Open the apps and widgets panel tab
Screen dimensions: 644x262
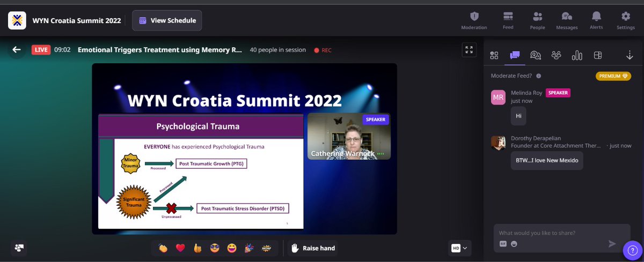click(x=494, y=55)
